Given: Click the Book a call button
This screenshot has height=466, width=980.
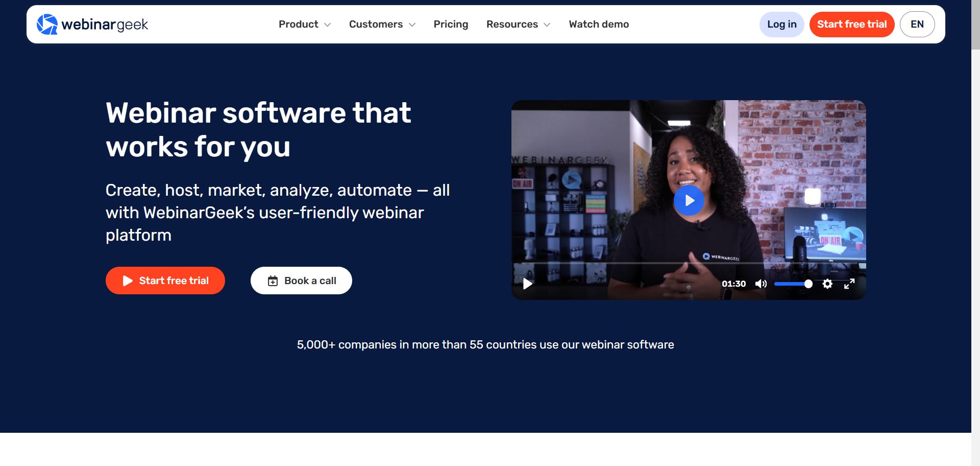Looking at the screenshot, I should (x=301, y=281).
